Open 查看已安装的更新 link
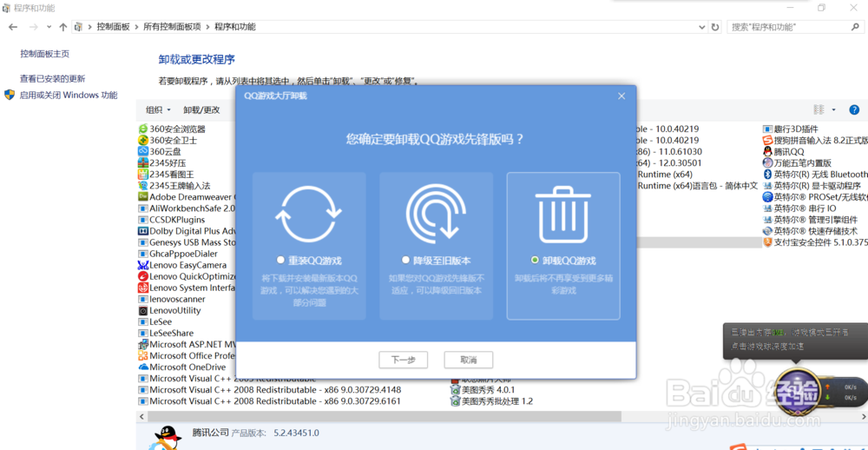 [53, 79]
